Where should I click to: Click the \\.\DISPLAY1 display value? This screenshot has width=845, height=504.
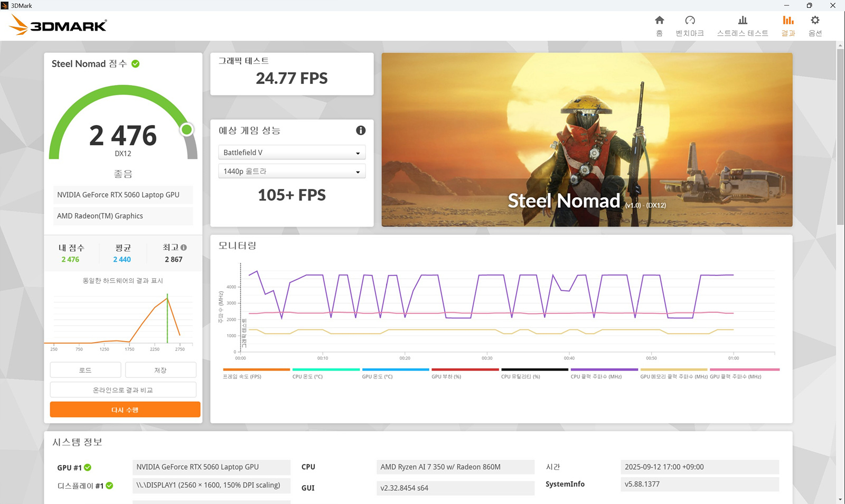click(x=211, y=485)
